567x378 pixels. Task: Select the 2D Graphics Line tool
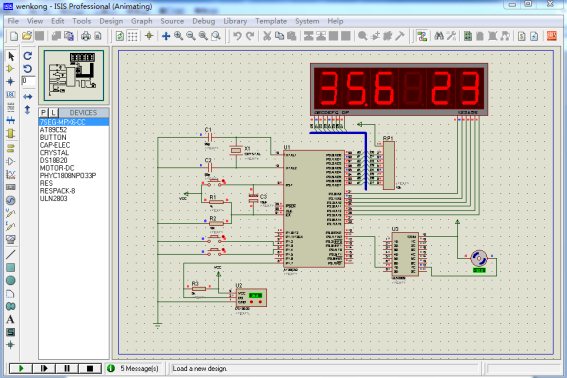pyautogui.click(x=10, y=254)
